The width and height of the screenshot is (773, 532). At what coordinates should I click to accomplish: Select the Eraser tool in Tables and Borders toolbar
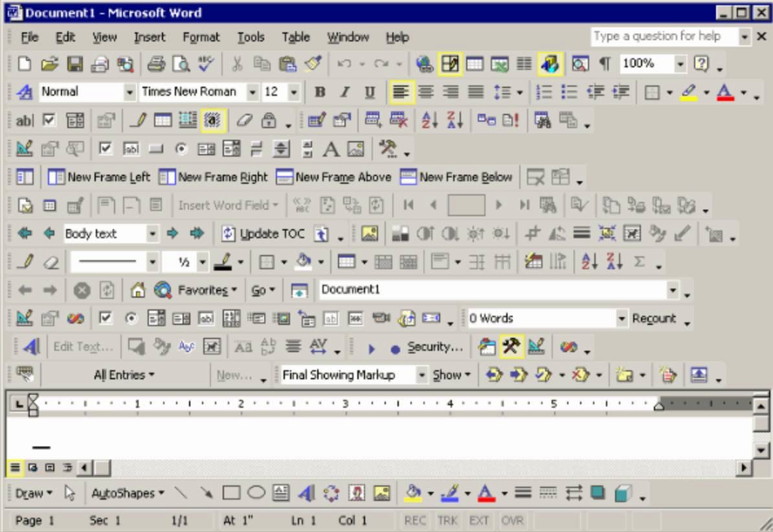[x=50, y=262]
